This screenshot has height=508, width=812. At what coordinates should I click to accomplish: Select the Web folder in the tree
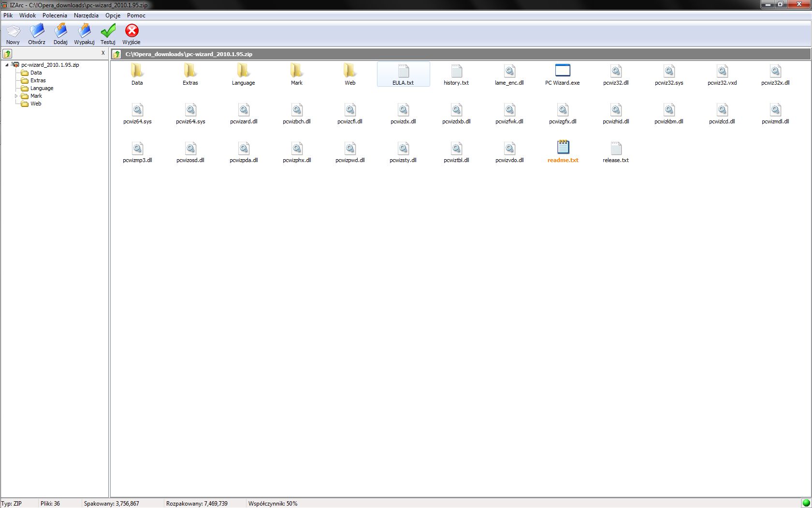[x=36, y=104]
